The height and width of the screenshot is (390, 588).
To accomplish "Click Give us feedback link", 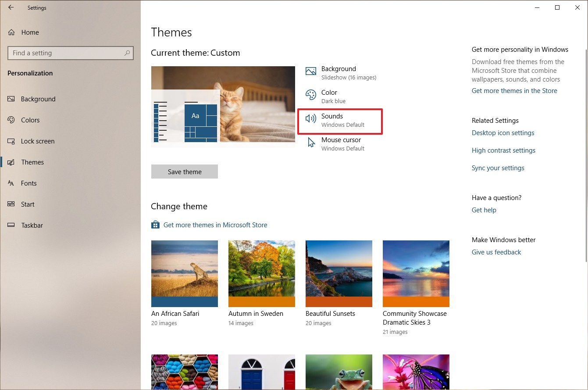I will point(496,252).
